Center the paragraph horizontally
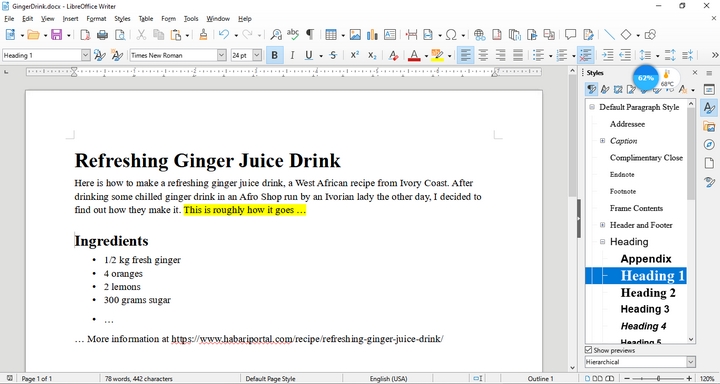The height and width of the screenshot is (384, 720). (x=483, y=56)
